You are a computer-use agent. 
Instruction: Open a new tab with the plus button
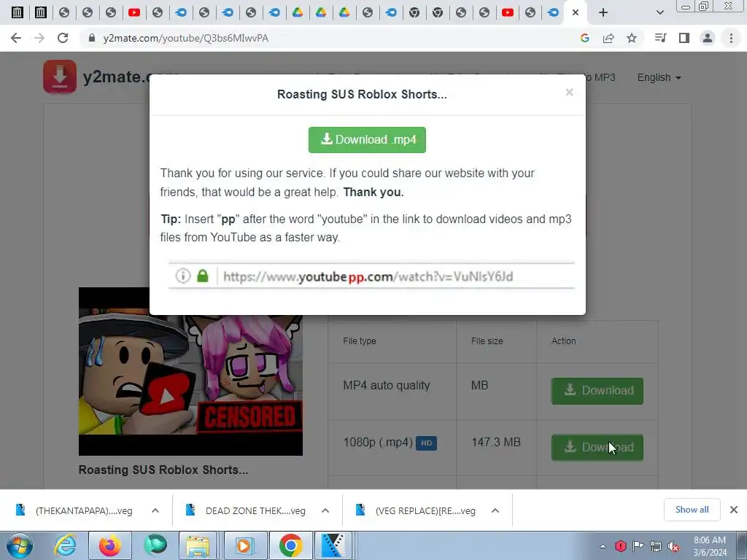603,12
